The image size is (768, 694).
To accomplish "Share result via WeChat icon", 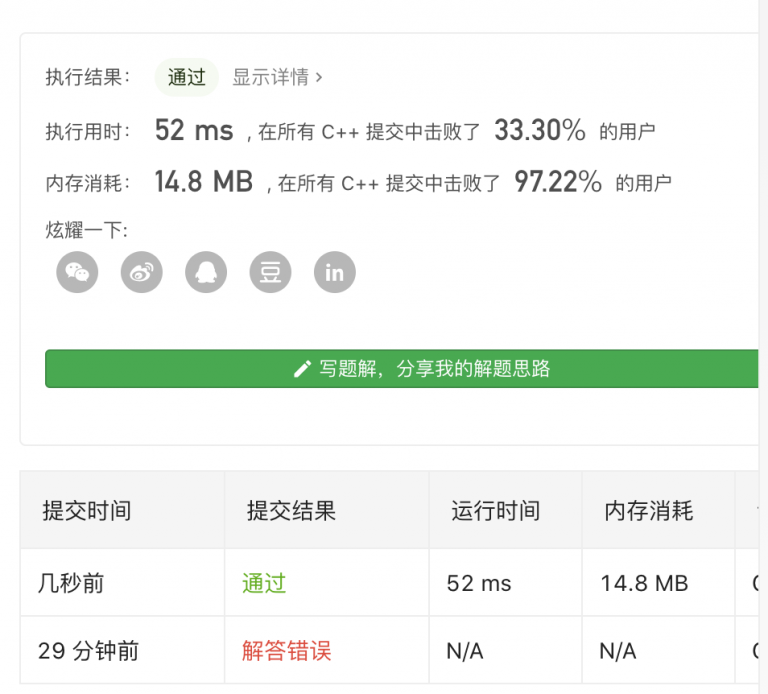I will point(77,272).
